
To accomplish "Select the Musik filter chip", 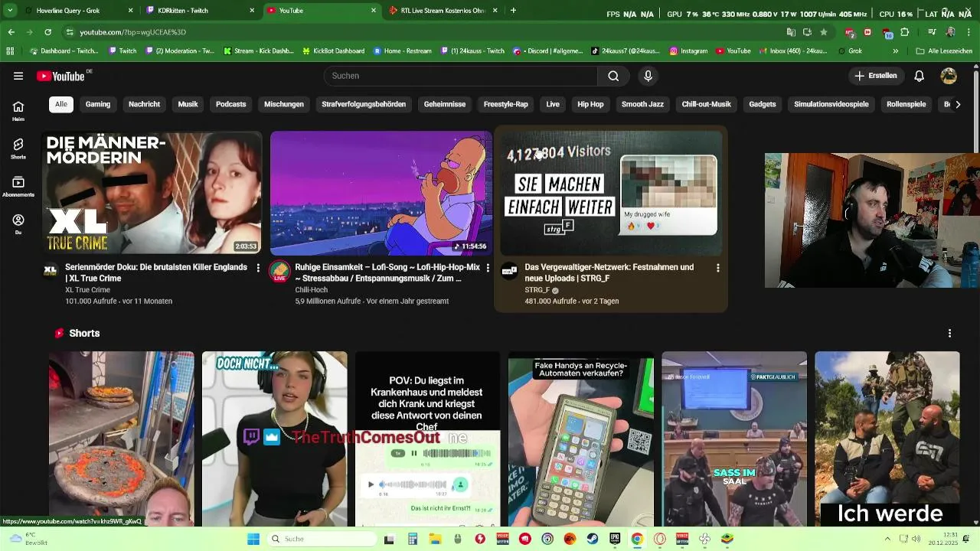I will tap(188, 104).
